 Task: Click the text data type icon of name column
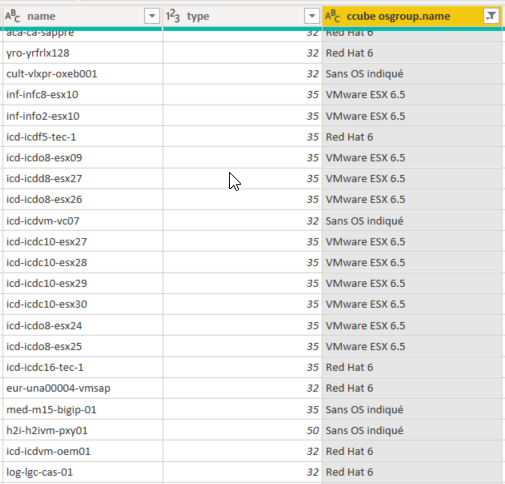(x=13, y=16)
